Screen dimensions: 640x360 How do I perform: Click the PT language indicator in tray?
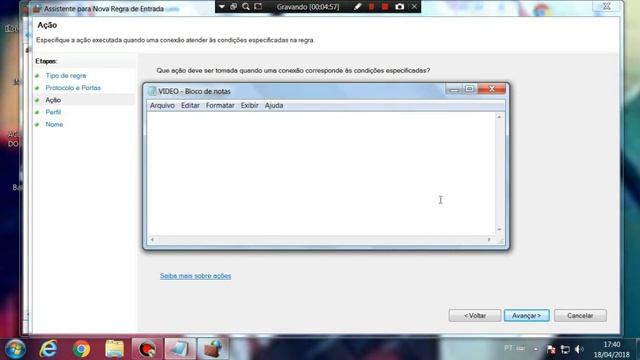pos(508,348)
